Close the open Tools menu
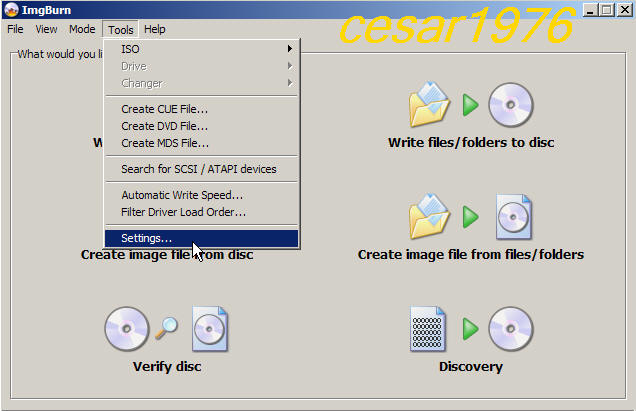 [x=120, y=30]
